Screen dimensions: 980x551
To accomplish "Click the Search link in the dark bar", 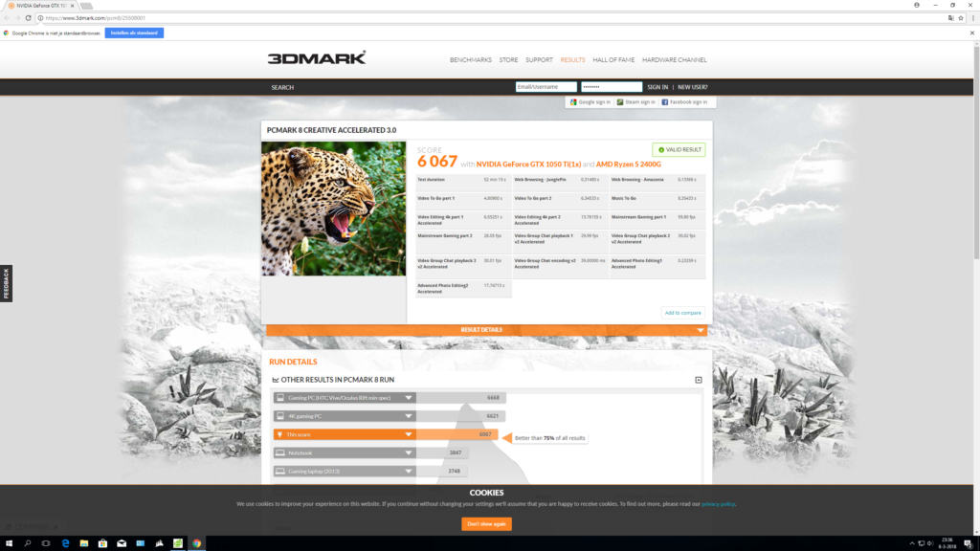I will (282, 87).
